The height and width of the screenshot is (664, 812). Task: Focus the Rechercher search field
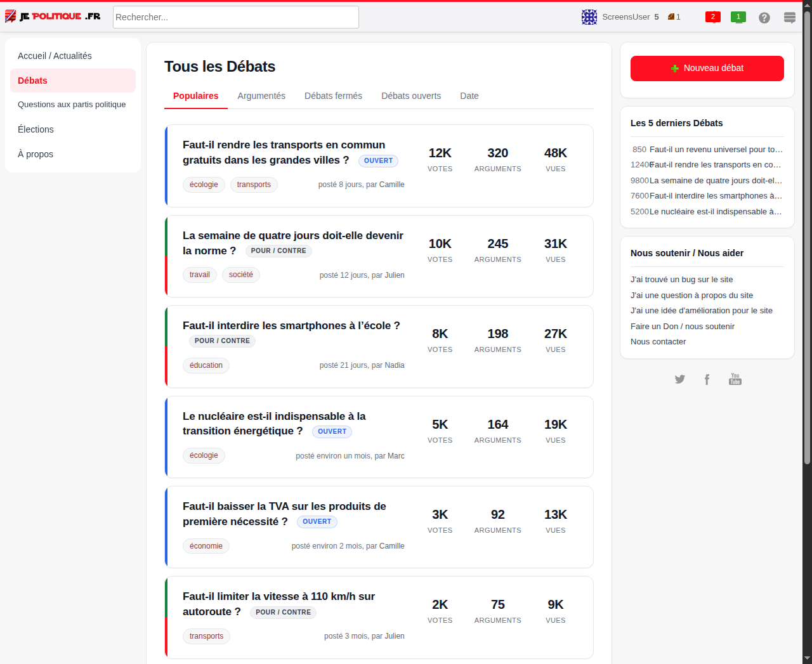tap(236, 17)
